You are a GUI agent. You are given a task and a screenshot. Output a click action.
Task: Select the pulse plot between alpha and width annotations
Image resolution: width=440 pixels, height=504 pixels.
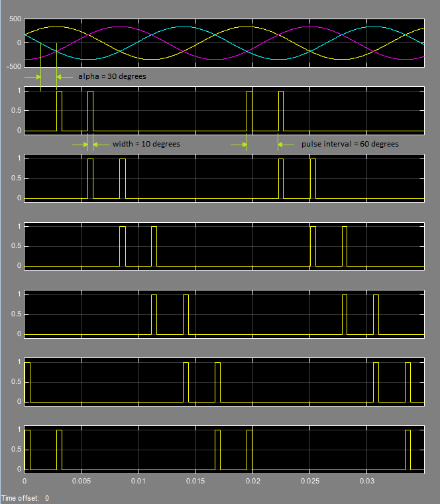pos(224,111)
